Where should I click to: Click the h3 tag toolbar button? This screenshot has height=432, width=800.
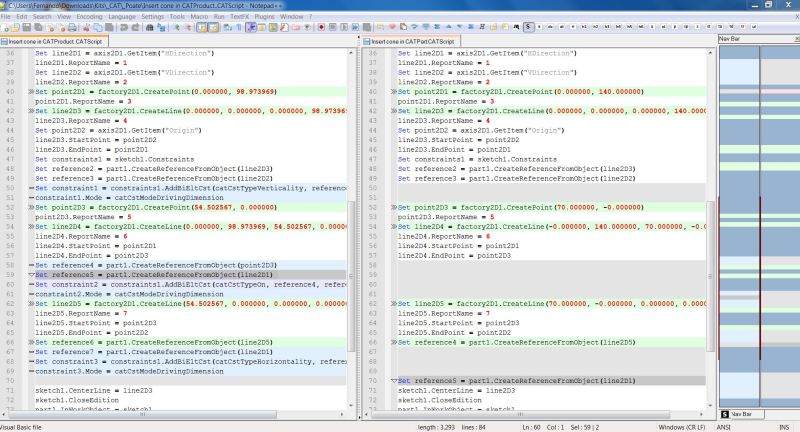coord(607,27)
